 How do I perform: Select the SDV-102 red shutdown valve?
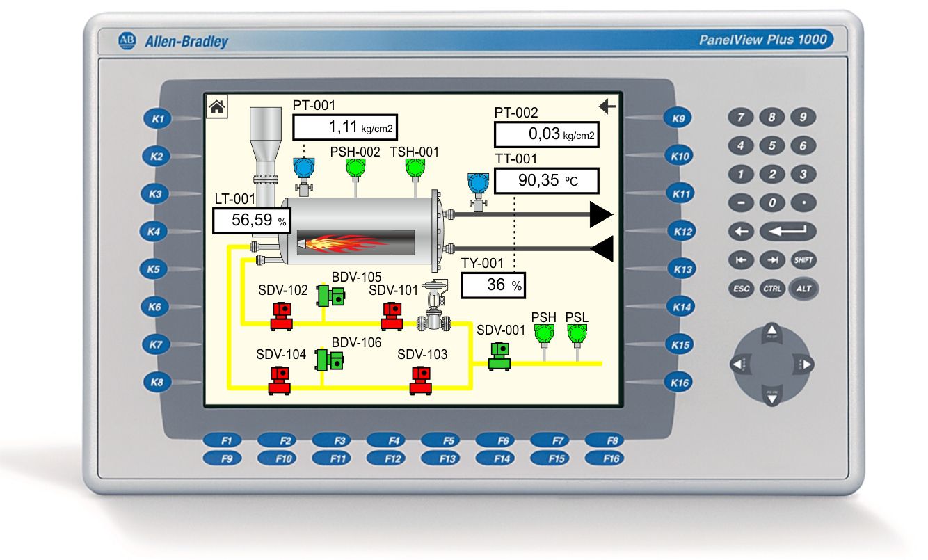pyautogui.click(x=281, y=315)
